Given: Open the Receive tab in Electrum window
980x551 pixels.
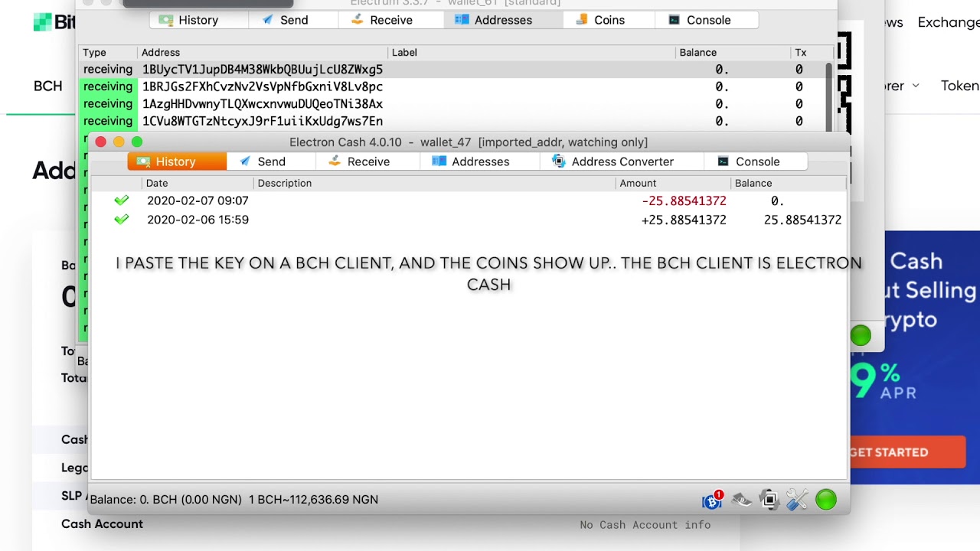Looking at the screenshot, I should tap(390, 20).
